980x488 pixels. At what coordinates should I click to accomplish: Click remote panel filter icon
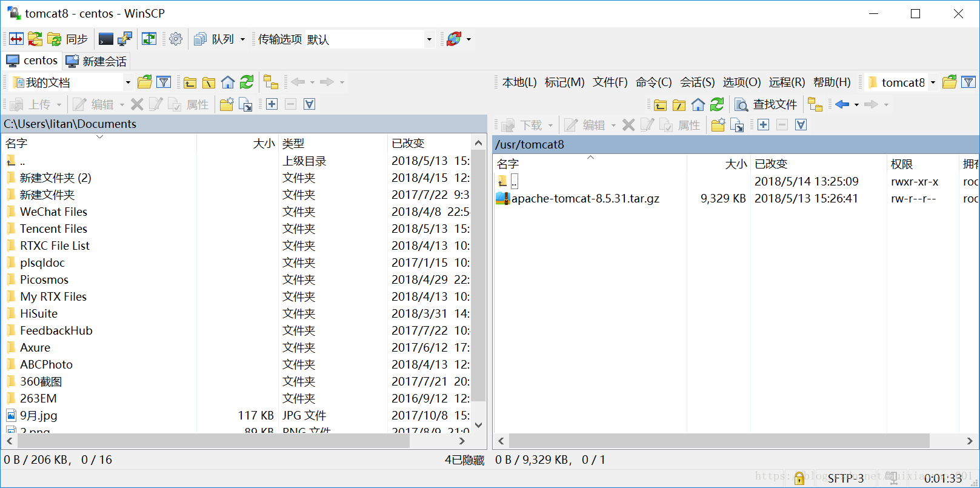pyautogui.click(x=968, y=82)
